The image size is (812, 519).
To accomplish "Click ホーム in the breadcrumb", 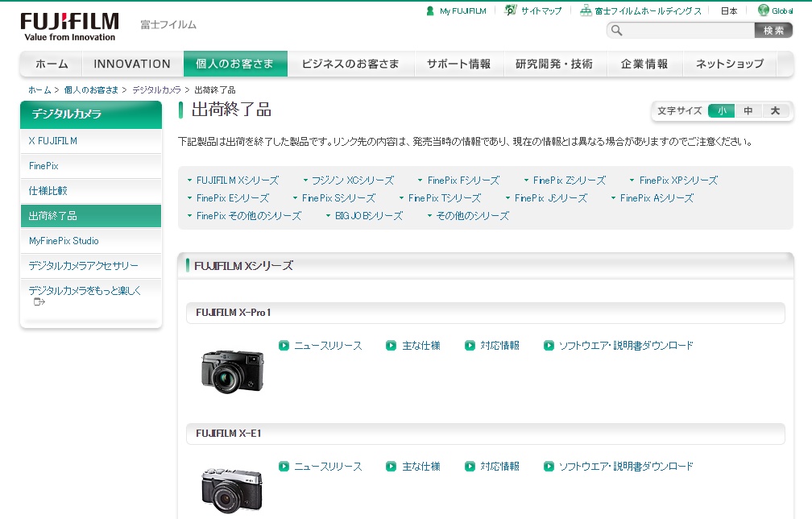I will (x=40, y=90).
